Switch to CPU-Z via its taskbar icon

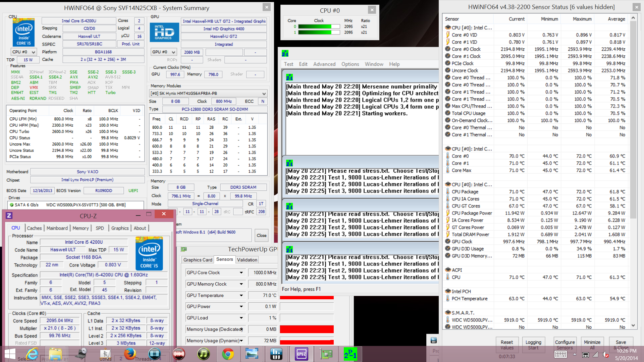pos(301,354)
